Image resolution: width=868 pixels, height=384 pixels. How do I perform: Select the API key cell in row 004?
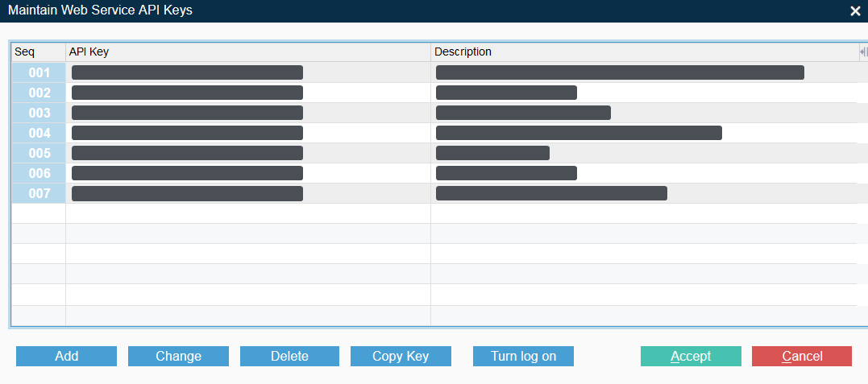click(x=187, y=133)
